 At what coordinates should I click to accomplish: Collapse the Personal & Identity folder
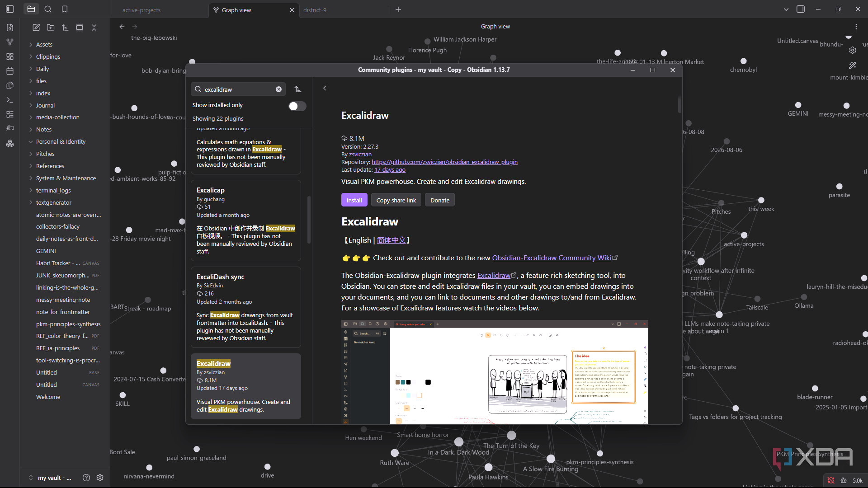(x=61, y=141)
